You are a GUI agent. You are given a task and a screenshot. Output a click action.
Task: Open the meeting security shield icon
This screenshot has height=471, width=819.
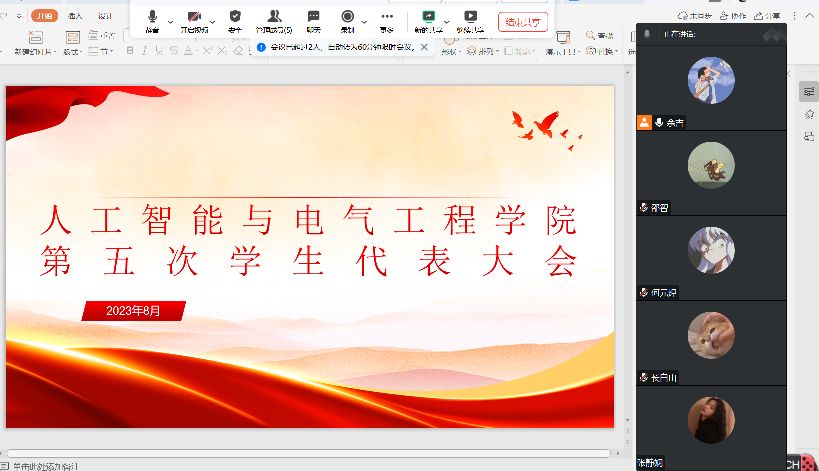(235, 18)
